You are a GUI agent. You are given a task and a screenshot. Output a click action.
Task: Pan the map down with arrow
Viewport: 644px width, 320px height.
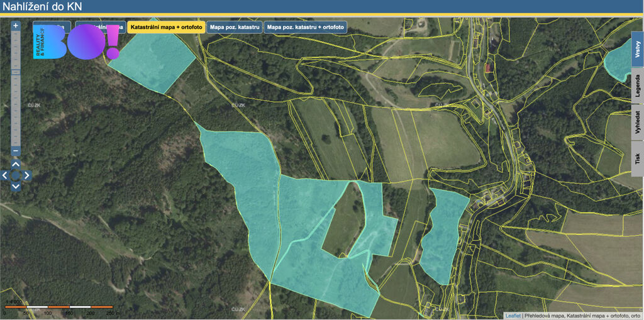coord(16,187)
